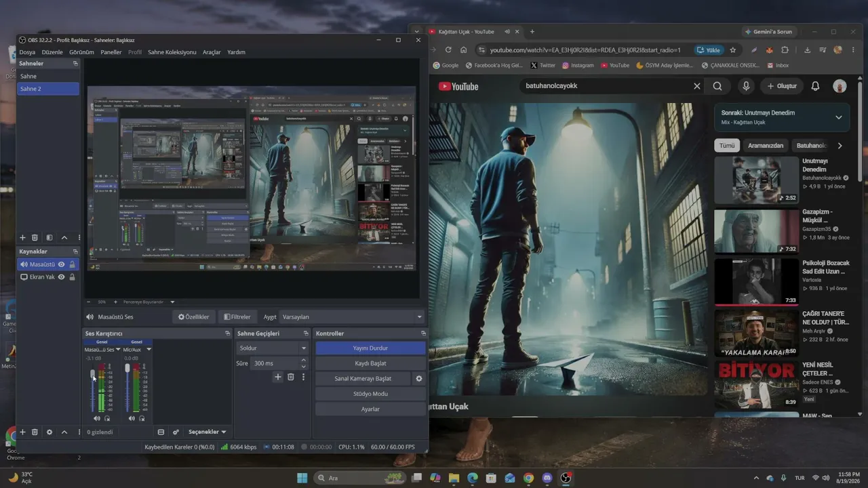
Task: Open Sahne Koleksiyonu menu
Action: coord(172,52)
